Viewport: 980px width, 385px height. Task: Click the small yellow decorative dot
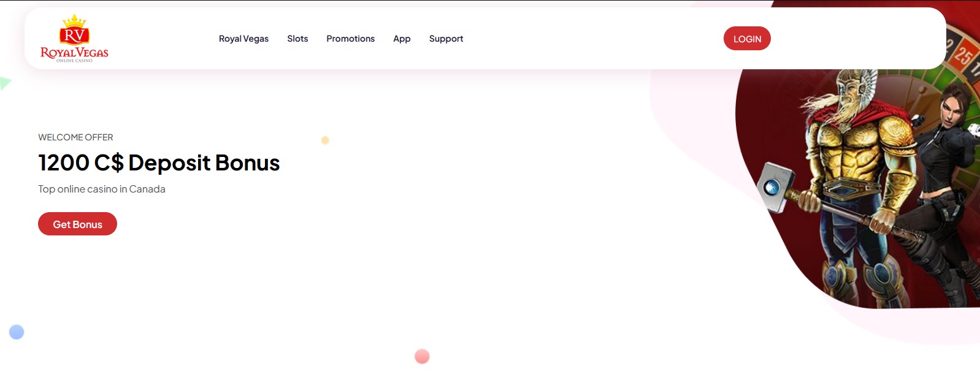click(x=325, y=140)
